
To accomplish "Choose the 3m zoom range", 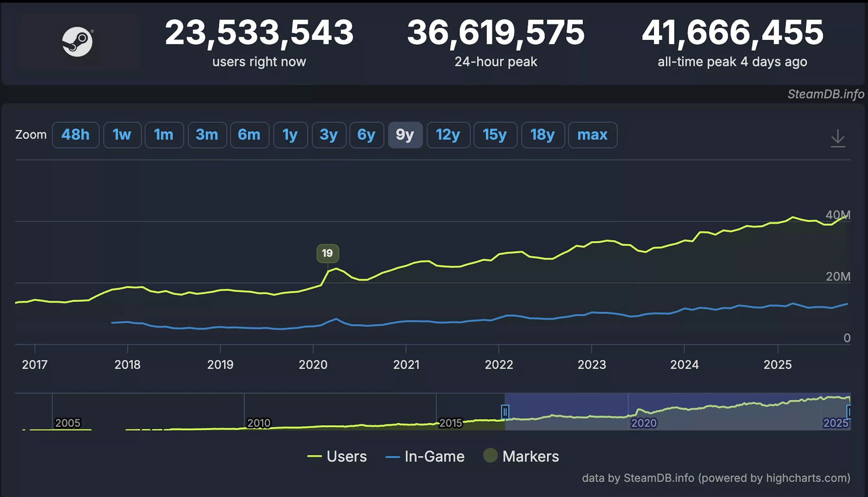I will (x=207, y=135).
